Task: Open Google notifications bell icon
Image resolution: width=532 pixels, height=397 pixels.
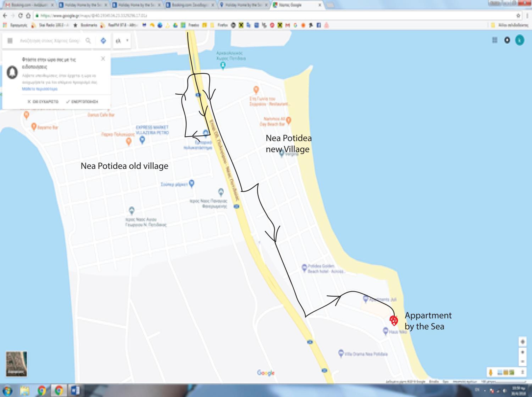Action: tap(507, 40)
